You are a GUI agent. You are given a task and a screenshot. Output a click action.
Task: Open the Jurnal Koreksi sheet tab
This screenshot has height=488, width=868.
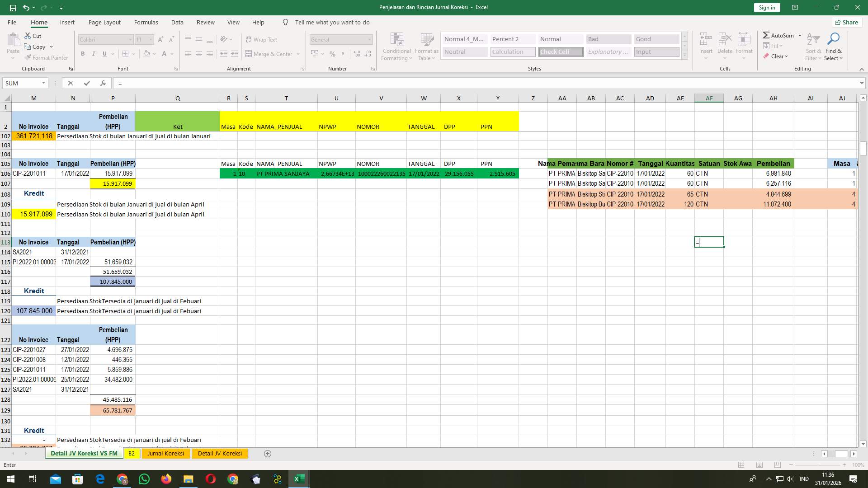coord(165,453)
